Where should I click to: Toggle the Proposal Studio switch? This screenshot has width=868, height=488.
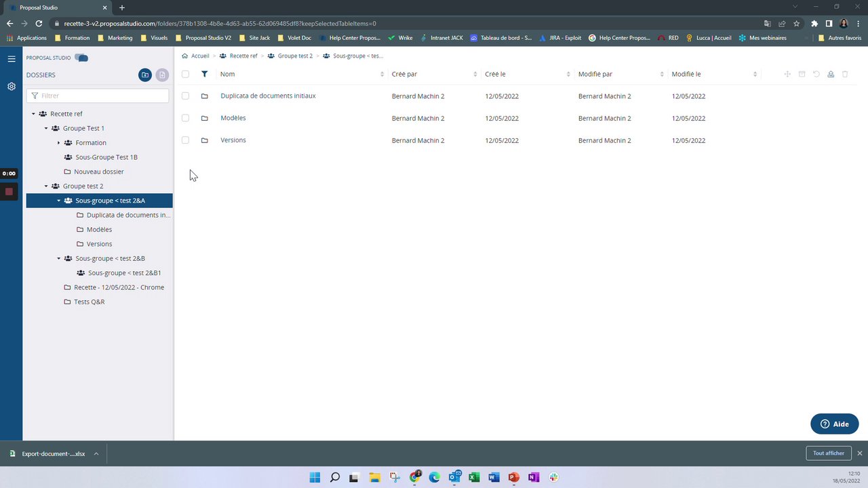pos(81,58)
